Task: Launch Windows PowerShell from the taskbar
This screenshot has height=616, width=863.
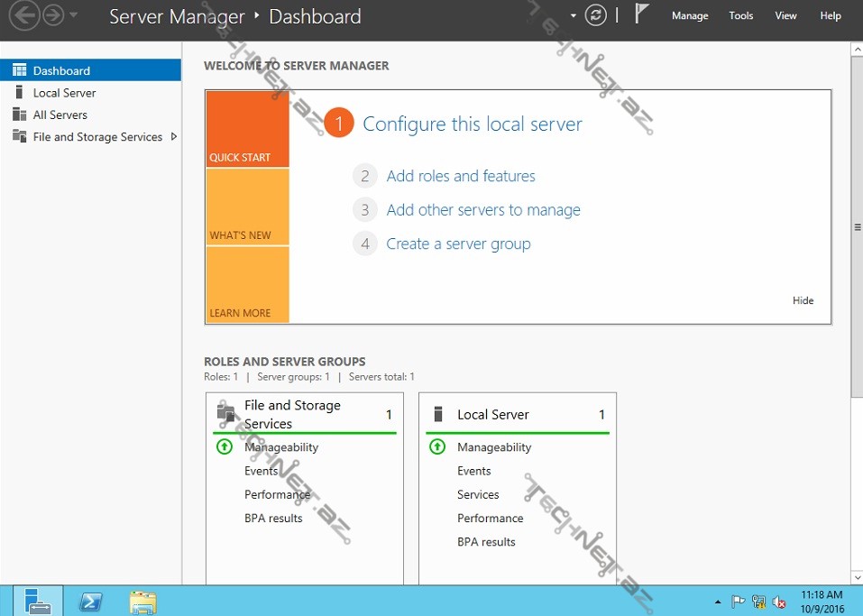Action: click(91, 601)
